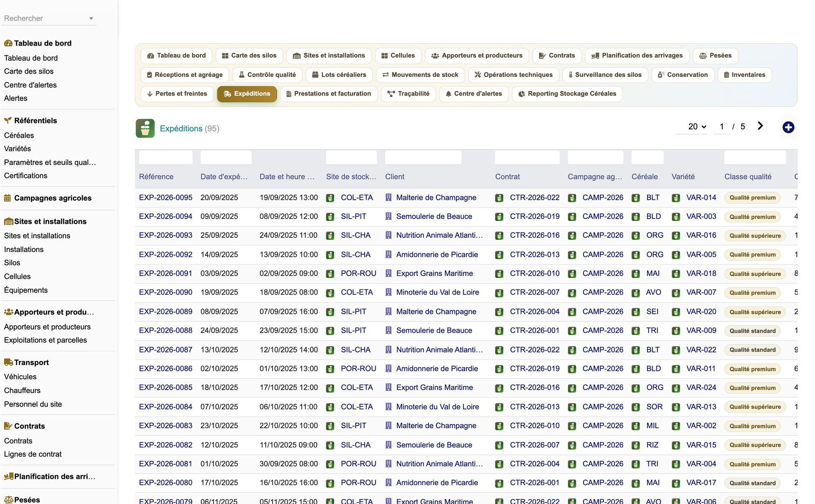Click contract icon beside CTR-2026-001 in EXP-2026-0088 row

tap(499, 331)
